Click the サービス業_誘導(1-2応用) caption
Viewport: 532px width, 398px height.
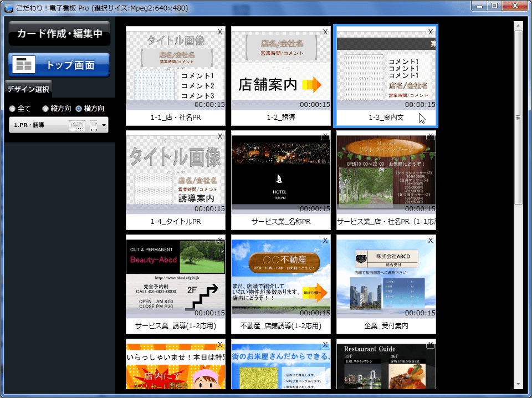click(176, 326)
